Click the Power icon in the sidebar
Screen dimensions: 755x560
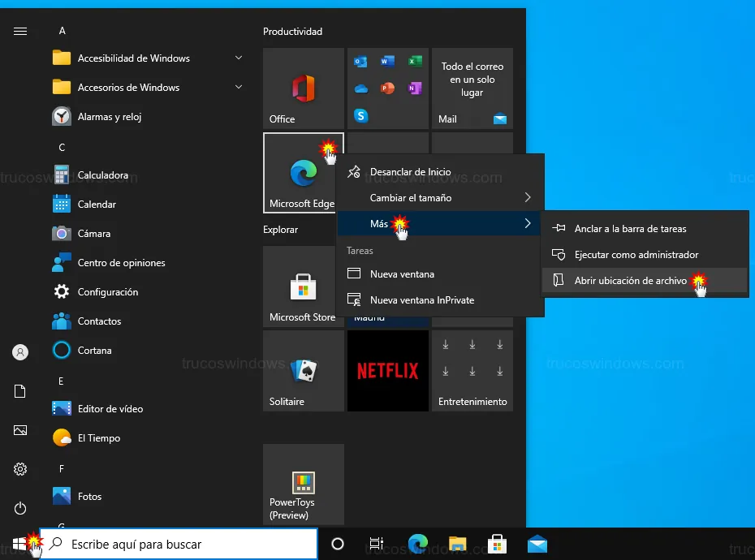tap(20, 508)
